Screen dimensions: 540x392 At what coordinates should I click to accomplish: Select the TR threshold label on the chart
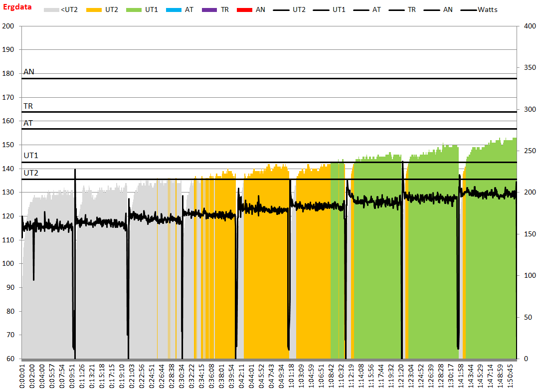(28, 106)
